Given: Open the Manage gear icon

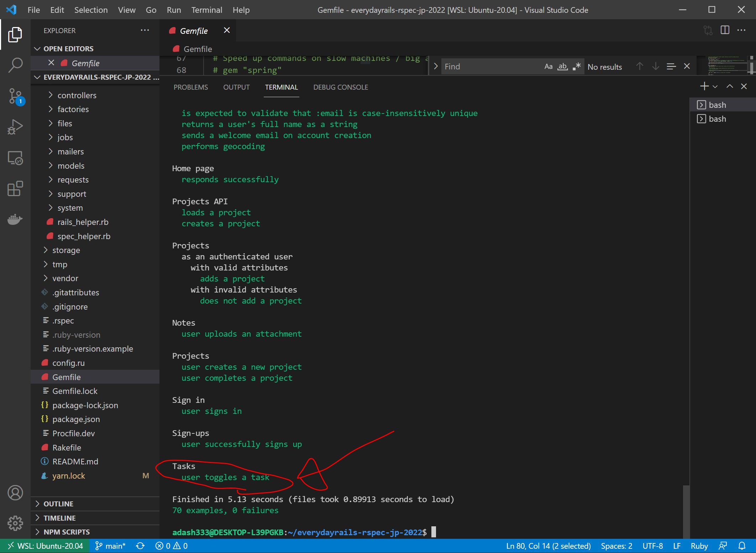Looking at the screenshot, I should 15,523.
